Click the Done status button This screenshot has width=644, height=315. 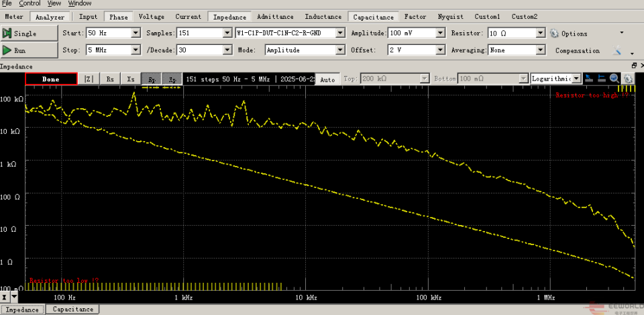(51, 79)
